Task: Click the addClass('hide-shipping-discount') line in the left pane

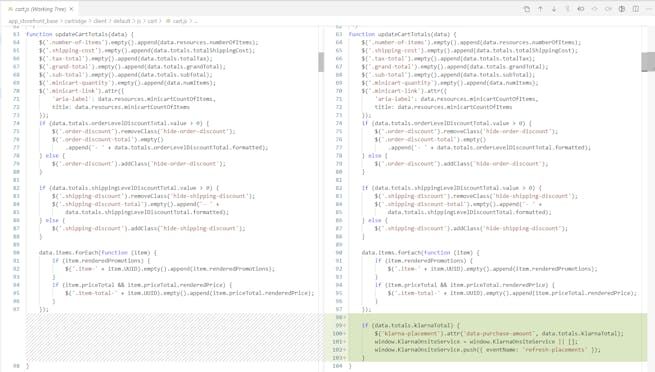Action: click(149, 228)
